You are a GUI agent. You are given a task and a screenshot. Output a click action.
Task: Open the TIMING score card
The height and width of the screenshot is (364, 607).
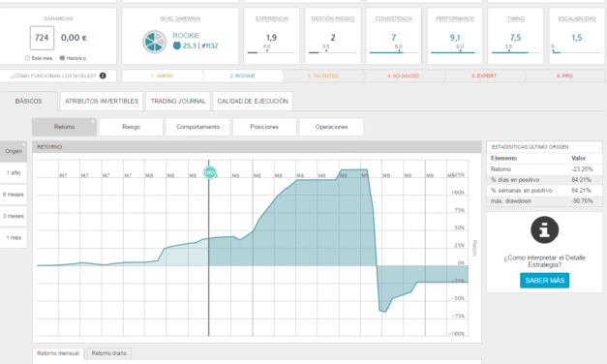[x=516, y=36]
